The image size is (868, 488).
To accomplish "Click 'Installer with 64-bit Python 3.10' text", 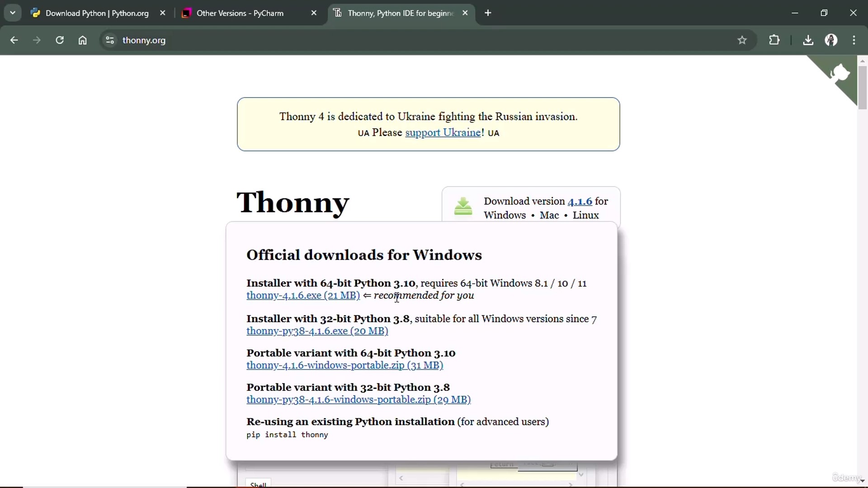I will coord(330,283).
